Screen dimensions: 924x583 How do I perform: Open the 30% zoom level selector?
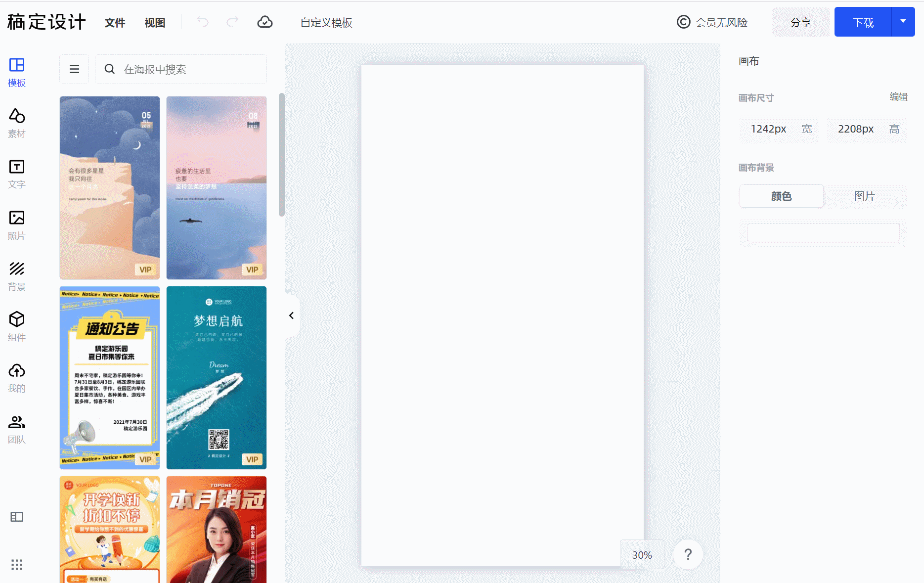[642, 555]
